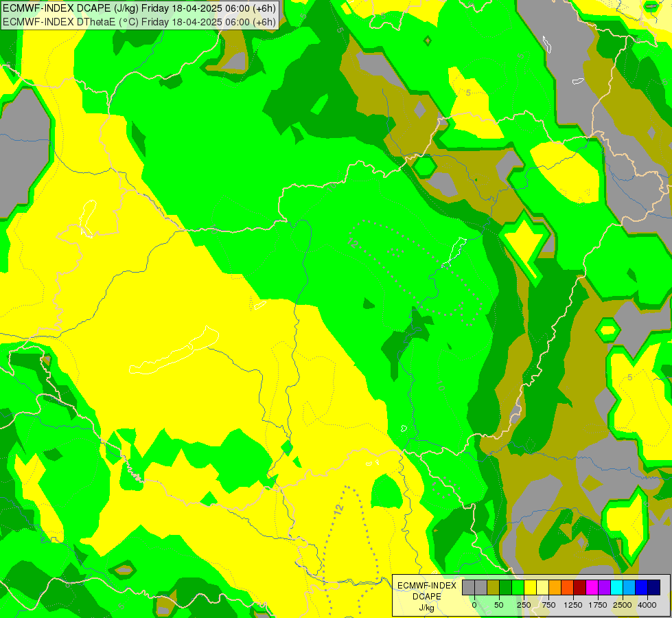Click the olive swatch in the DCAPE legend

[494, 587]
